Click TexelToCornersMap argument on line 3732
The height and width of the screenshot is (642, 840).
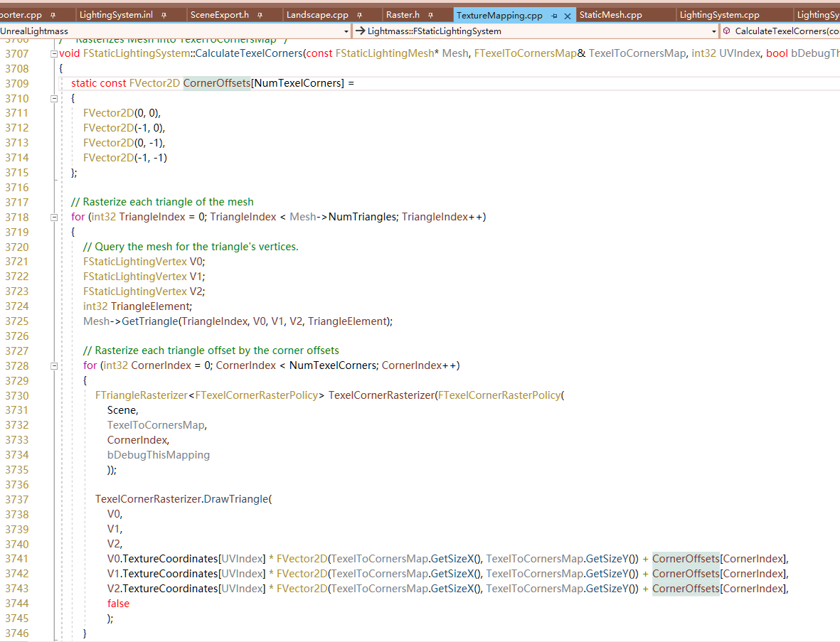[156, 425]
